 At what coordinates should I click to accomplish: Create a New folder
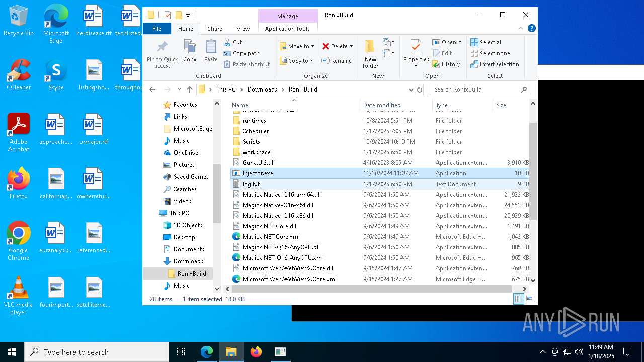point(370,54)
